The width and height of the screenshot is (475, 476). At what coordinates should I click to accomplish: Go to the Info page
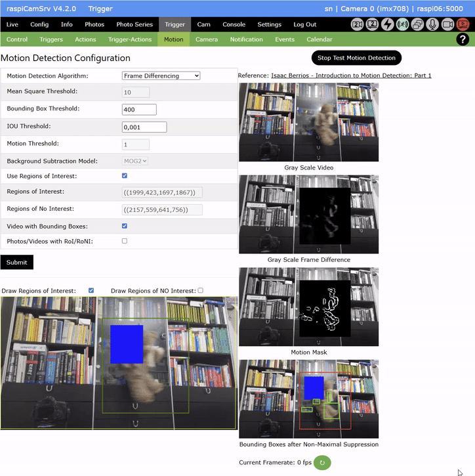(67, 24)
